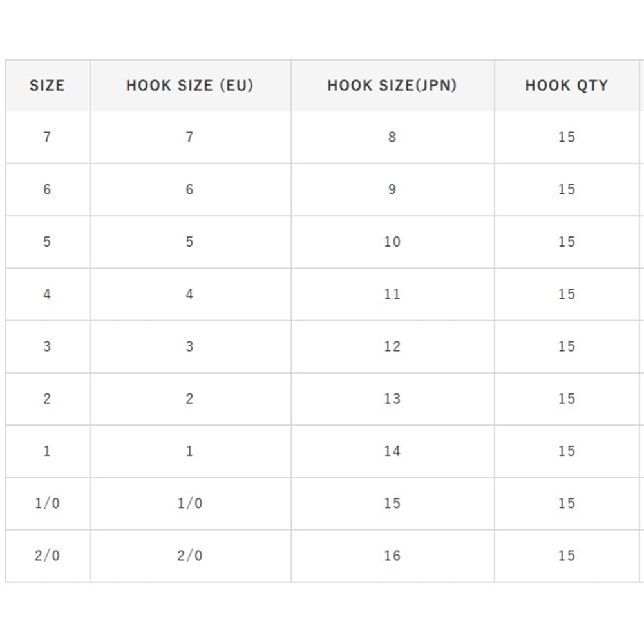Image resolution: width=644 pixels, height=644 pixels.
Task: Pick value 13 in HOOK SIZE(JPN) column
Action: [x=392, y=399]
